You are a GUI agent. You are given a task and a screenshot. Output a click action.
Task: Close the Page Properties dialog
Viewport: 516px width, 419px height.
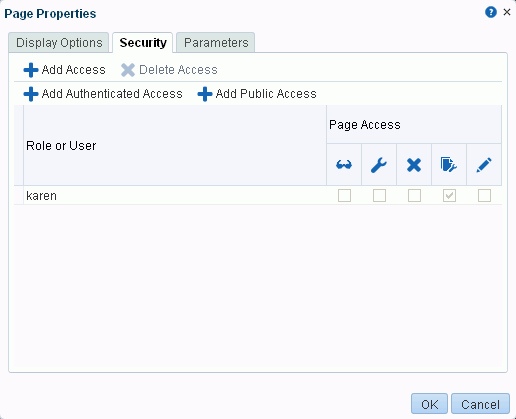click(507, 12)
